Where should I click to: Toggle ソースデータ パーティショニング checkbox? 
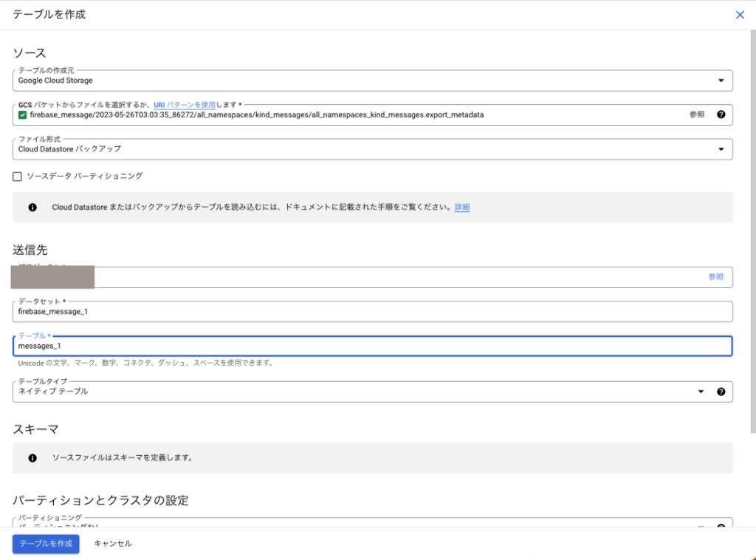point(17,177)
